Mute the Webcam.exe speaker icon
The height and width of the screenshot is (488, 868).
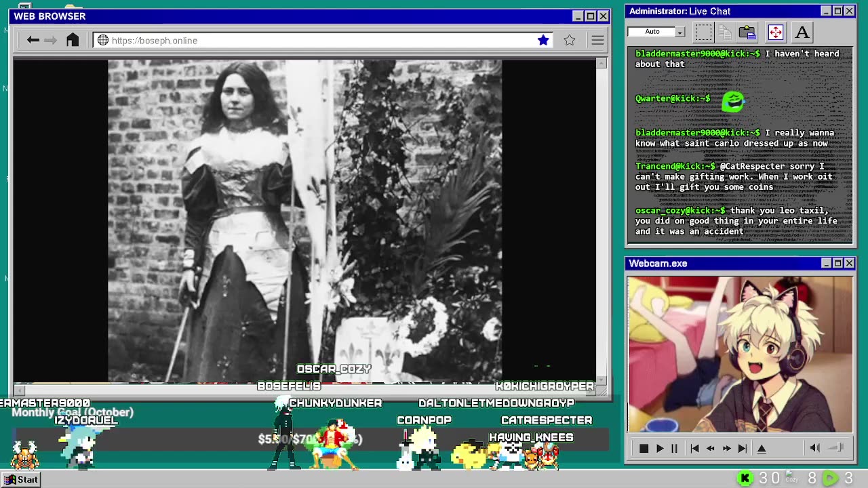coord(815,447)
